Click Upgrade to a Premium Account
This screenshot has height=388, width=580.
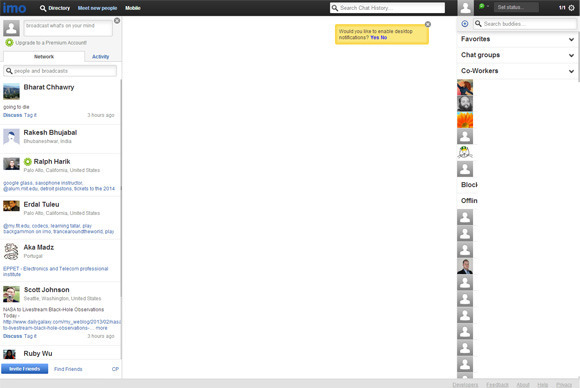51,43
